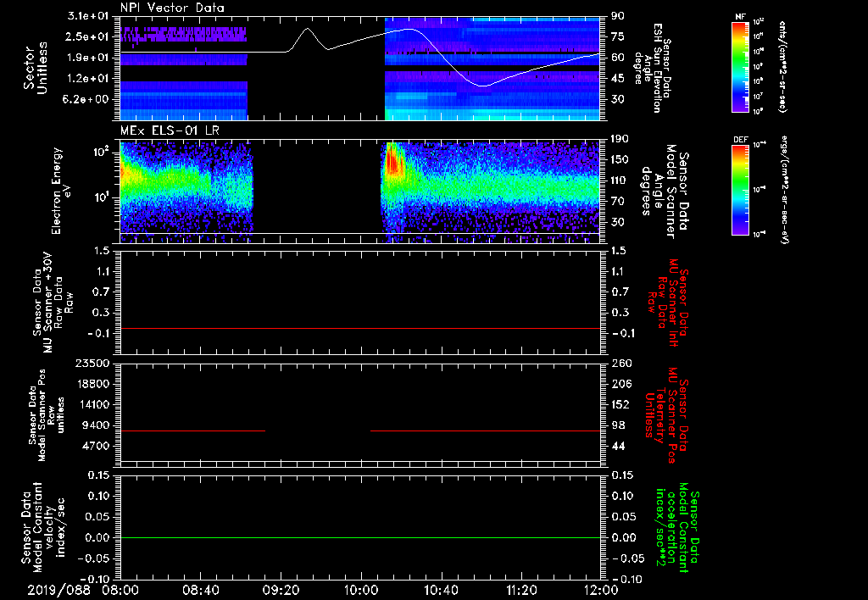Click the 09:20 time axis label

pyautogui.click(x=281, y=590)
